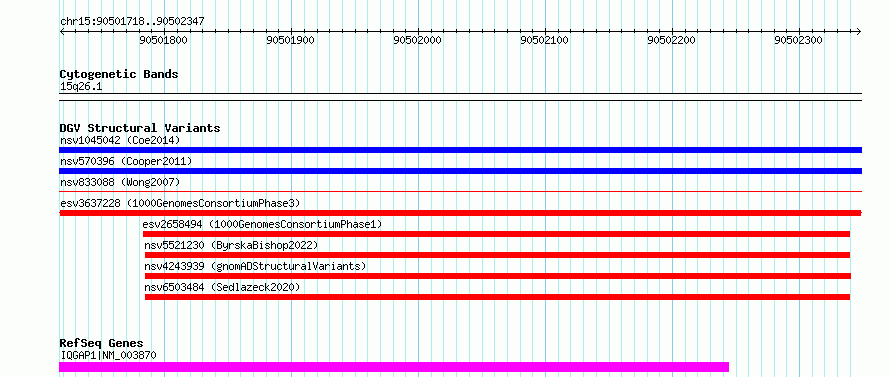Open the nsv570396 (Cooper2011) variant label
890x377 pixels.
click(x=126, y=161)
